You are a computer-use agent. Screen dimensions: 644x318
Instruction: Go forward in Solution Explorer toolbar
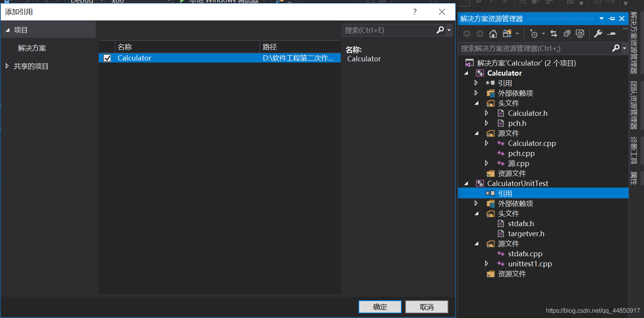tap(480, 34)
